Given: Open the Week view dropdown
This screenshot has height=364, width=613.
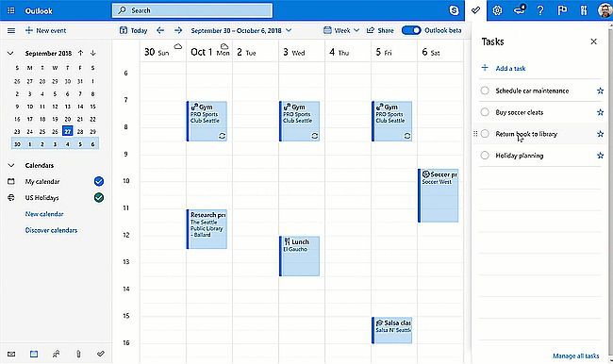Looking at the screenshot, I should click(341, 30).
